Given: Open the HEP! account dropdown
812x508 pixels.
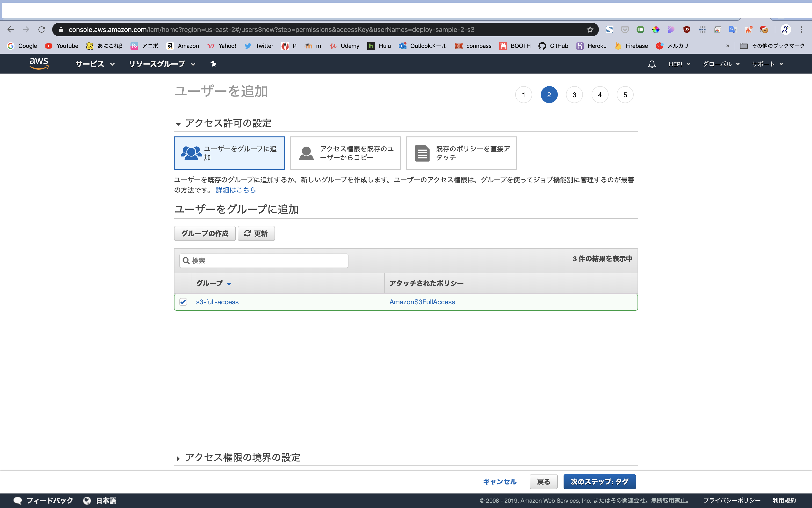Looking at the screenshot, I should [679, 64].
